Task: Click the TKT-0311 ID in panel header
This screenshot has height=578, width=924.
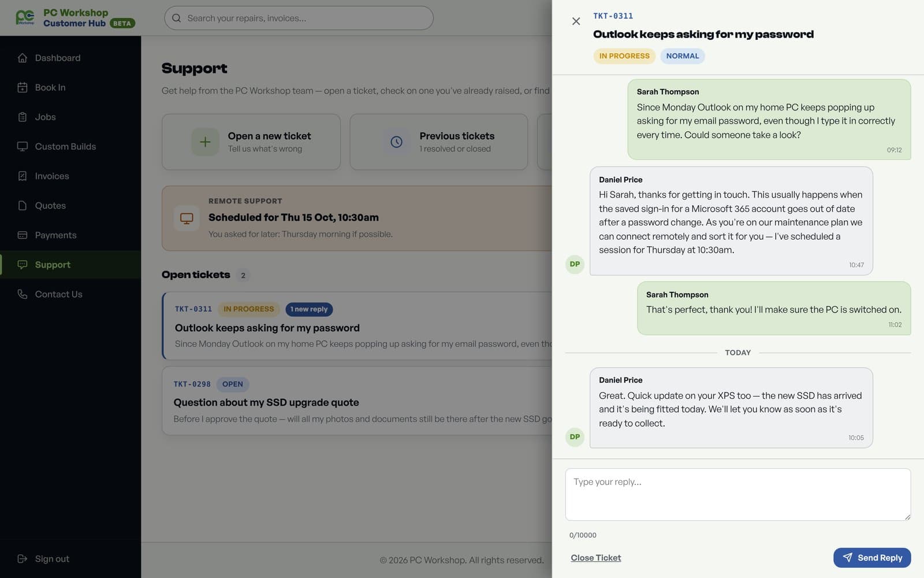Action: [x=613, y=16]
